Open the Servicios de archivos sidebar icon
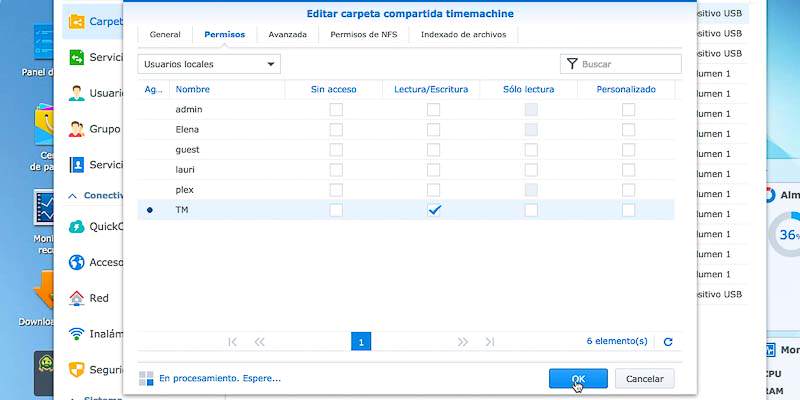800x400 pixels. [77, 57]
